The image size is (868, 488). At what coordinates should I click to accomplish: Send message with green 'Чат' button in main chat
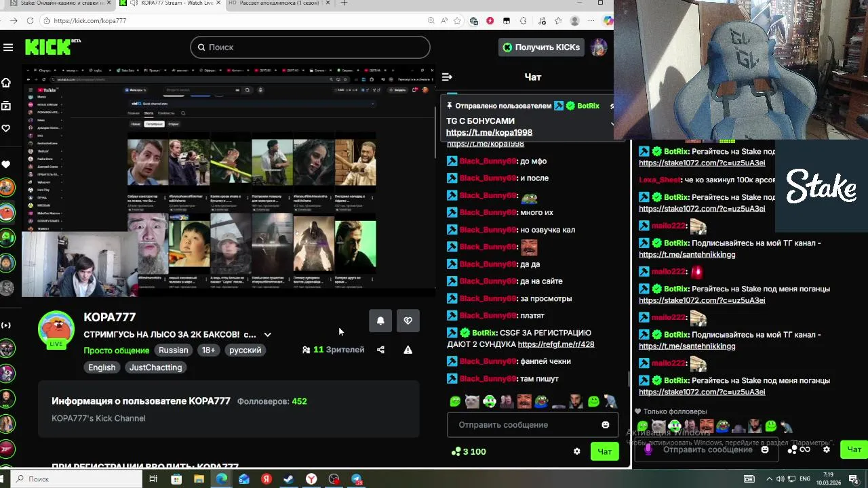point(604,451)
